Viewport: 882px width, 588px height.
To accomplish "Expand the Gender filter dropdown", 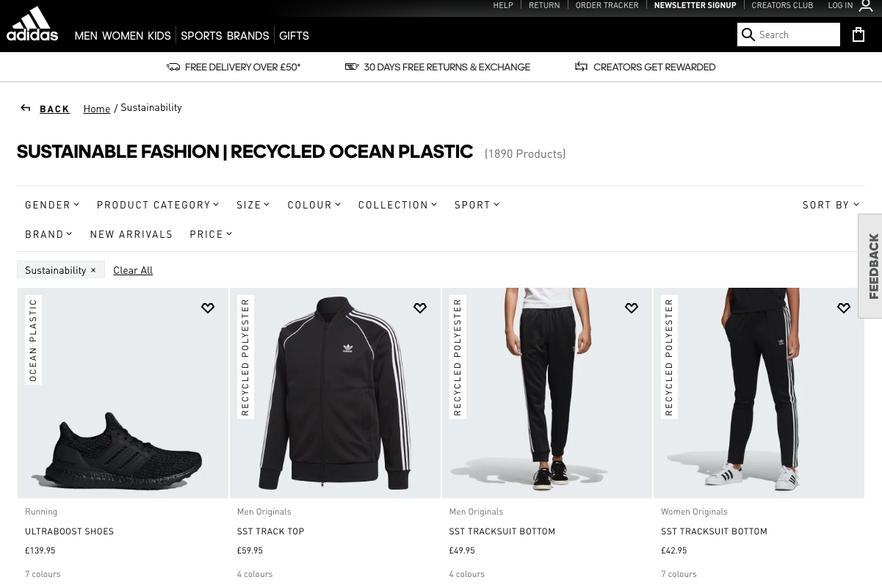I will [x=52, y=204].
